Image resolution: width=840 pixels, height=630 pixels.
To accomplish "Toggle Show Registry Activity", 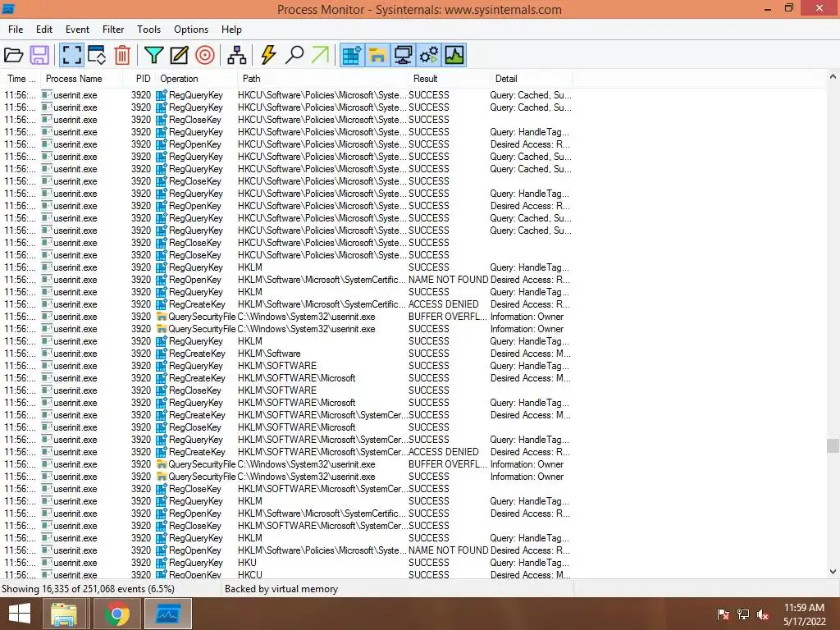I will point(351,55).
